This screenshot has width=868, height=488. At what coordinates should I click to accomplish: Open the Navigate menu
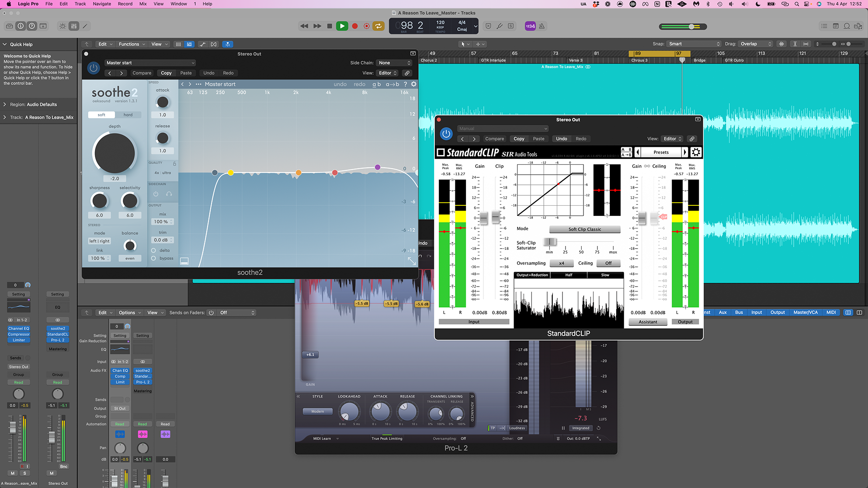(102, 4)
